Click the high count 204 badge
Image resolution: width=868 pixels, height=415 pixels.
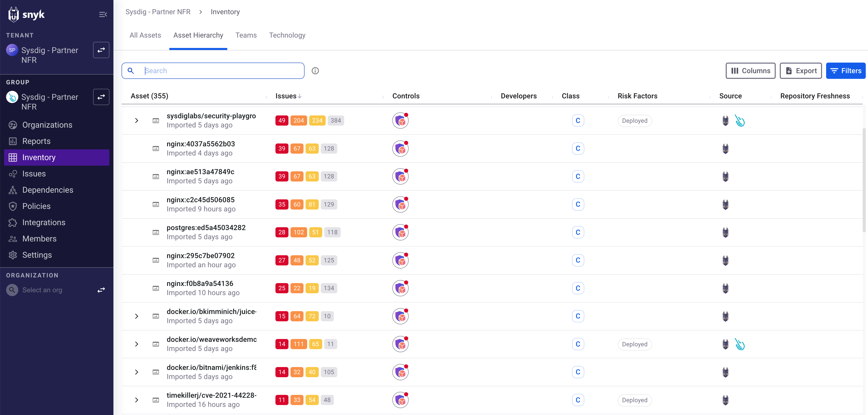click(x=299, y=121)
